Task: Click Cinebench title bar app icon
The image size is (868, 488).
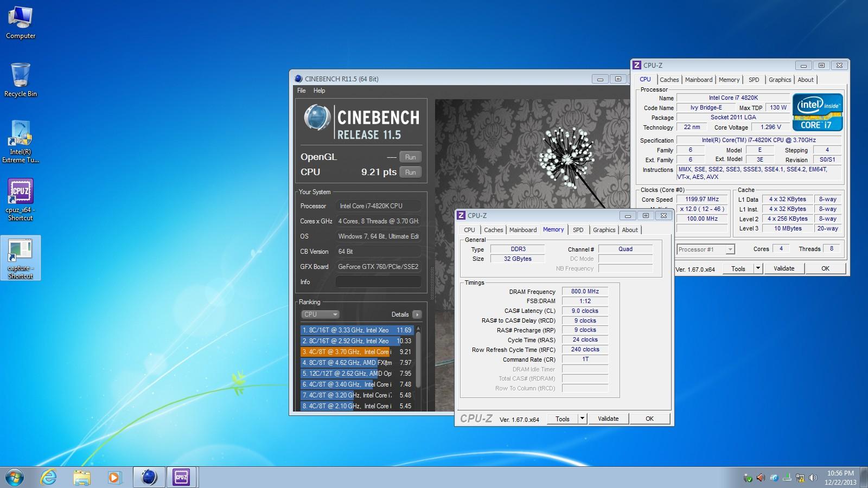Action: 298,79
